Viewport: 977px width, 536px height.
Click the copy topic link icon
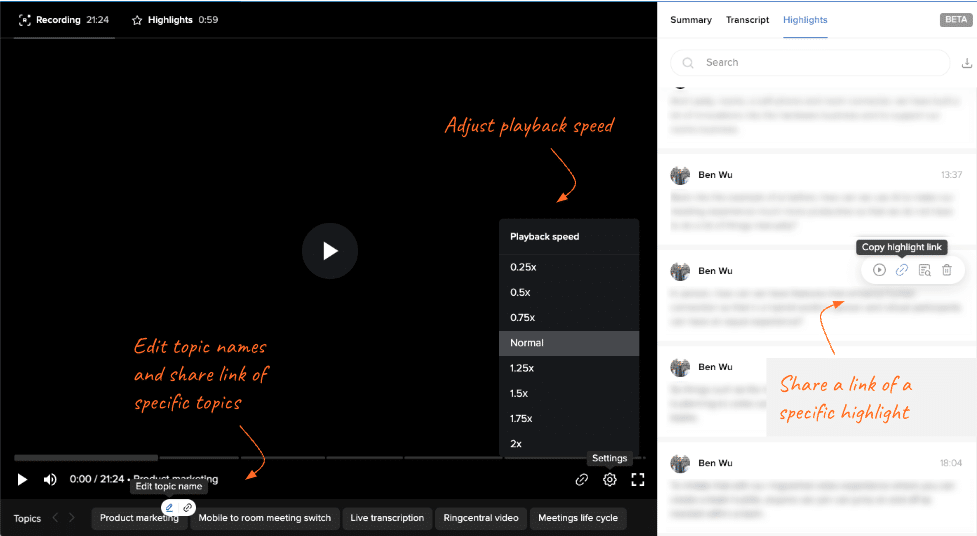point(187,508)
